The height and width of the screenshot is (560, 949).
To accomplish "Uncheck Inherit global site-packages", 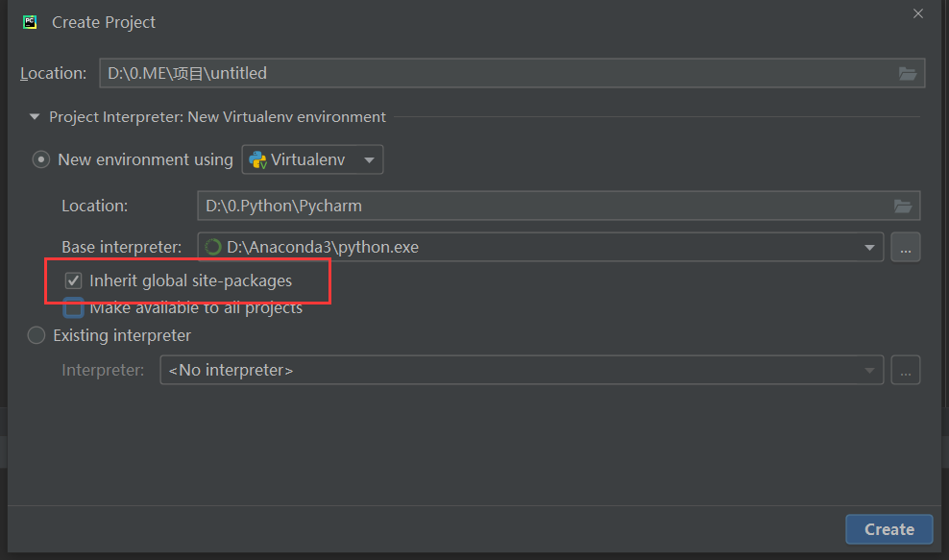I will (x=73, y=280).
